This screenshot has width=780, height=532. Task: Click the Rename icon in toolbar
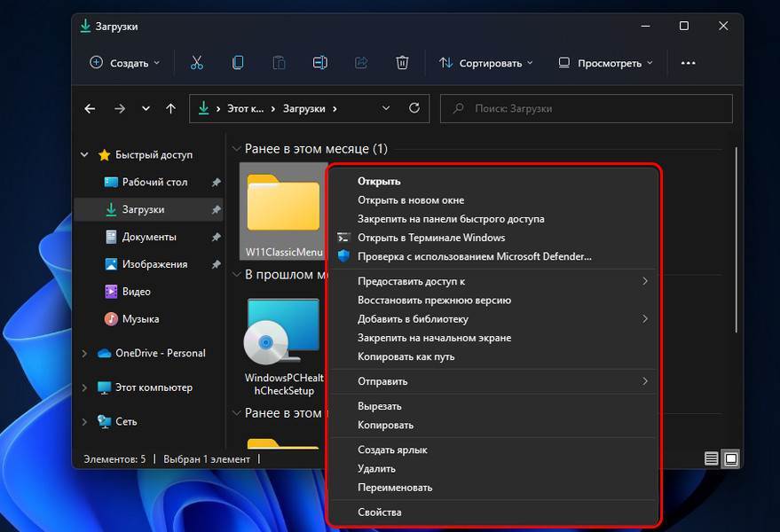(319, 63)
